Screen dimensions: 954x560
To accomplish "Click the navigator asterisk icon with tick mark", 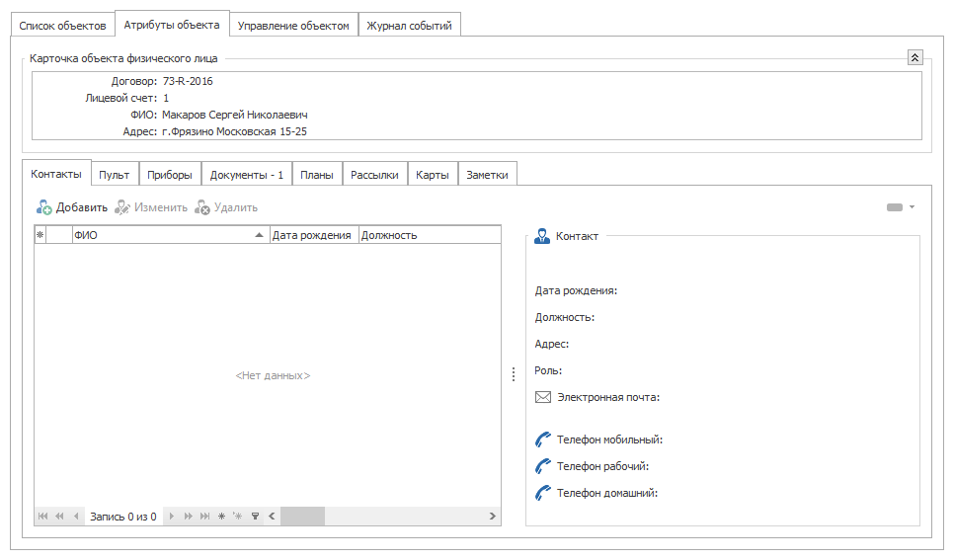I will (238, 517).
